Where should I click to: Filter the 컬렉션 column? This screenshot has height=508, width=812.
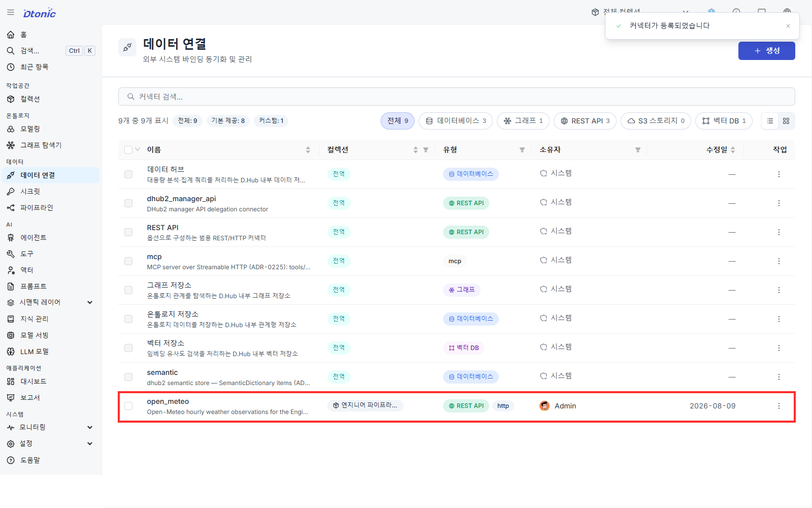pyautogui.click(x=426, y=150)
